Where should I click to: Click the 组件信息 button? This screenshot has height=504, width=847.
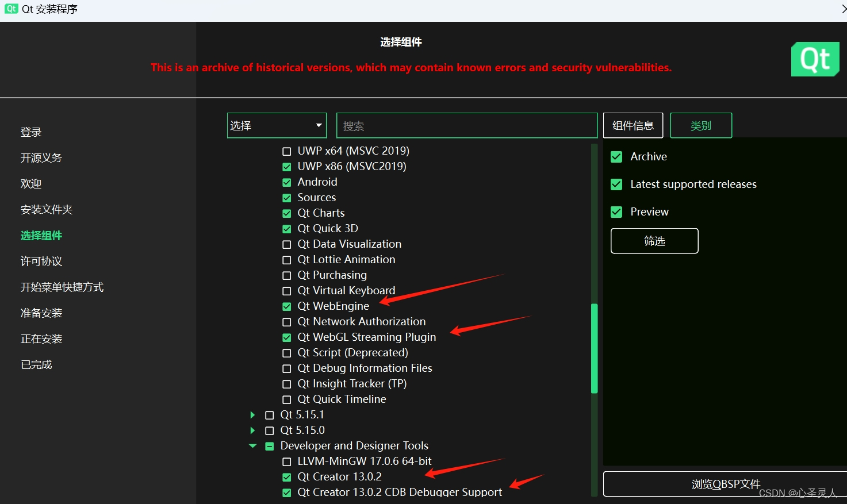(633, 125)
